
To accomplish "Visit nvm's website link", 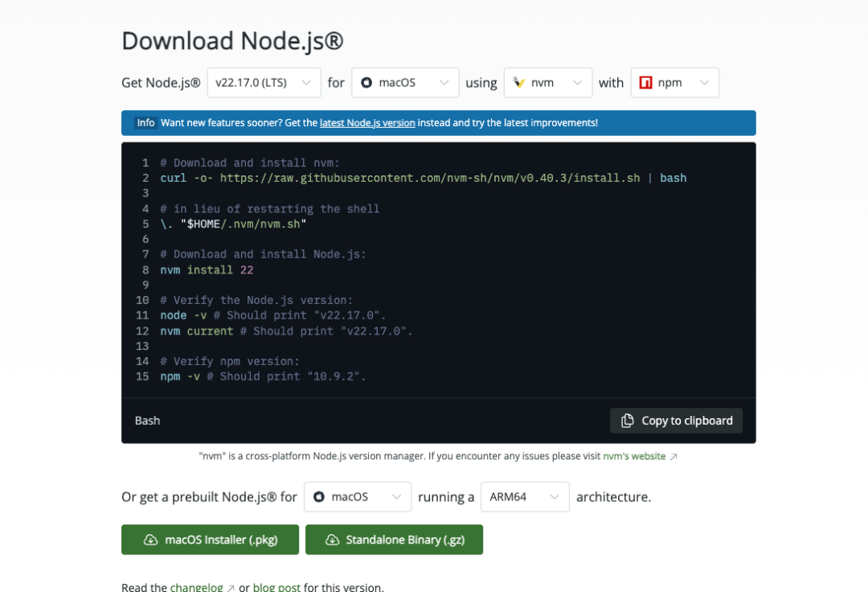I will click(634, 456).
